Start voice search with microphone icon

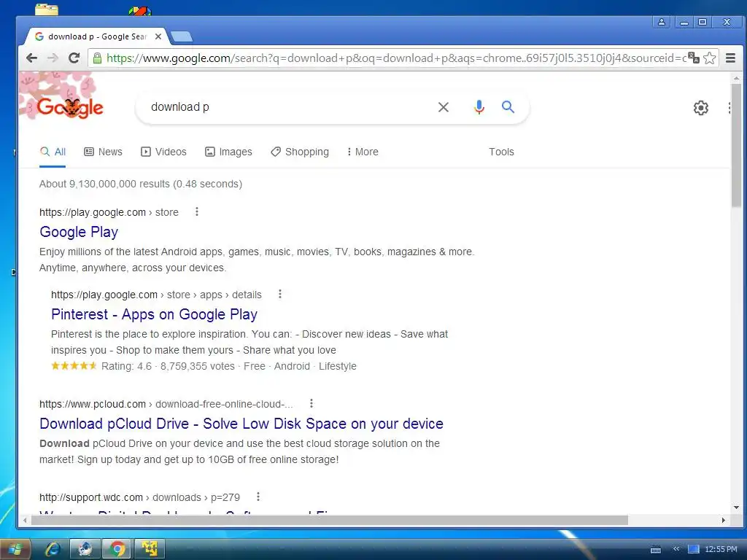point(479,107)
